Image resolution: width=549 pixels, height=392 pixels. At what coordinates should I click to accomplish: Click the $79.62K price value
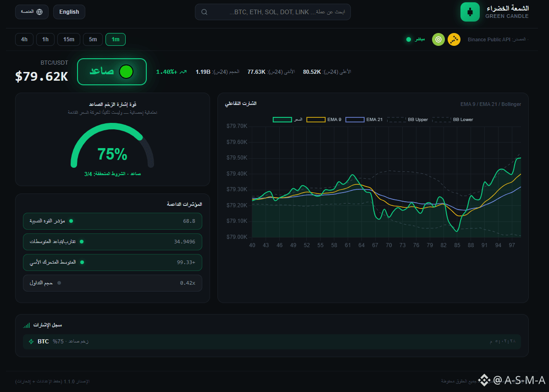click(42, 76)
